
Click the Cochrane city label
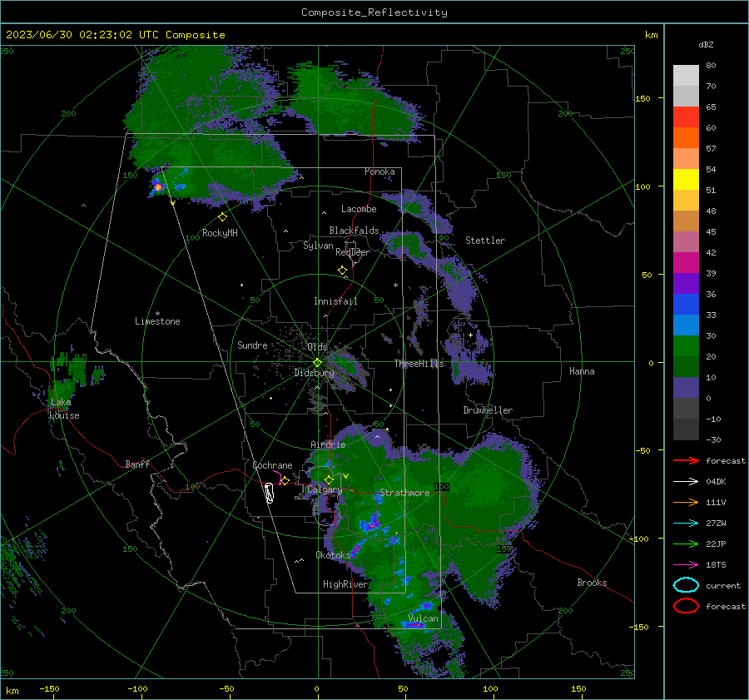click(x=272, y=465)
